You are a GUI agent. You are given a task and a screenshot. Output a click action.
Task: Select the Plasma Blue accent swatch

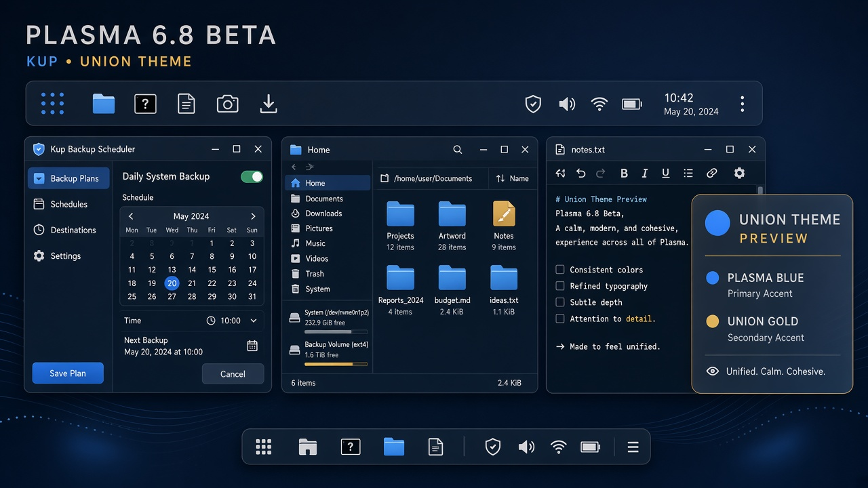click(712, 278)
